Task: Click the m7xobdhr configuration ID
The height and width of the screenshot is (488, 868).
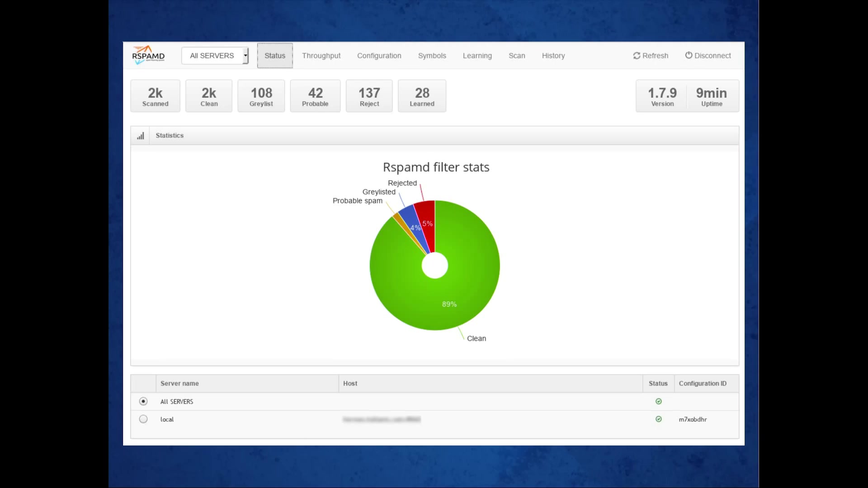Action: (x=693, y=419)
